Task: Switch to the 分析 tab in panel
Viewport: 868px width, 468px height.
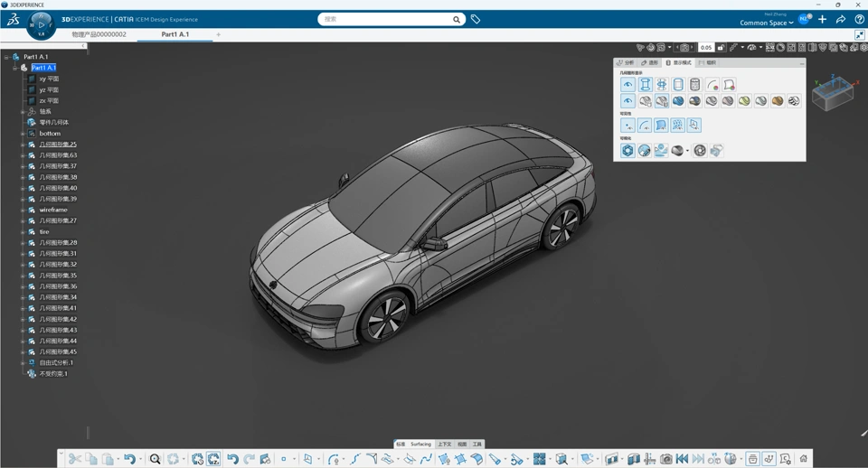Action: [626, 63]
